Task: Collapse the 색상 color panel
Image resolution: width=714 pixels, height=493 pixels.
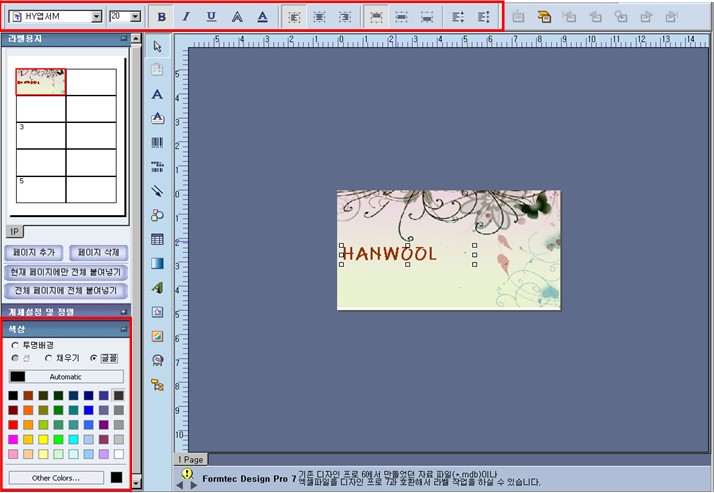Action: (123, 329)
